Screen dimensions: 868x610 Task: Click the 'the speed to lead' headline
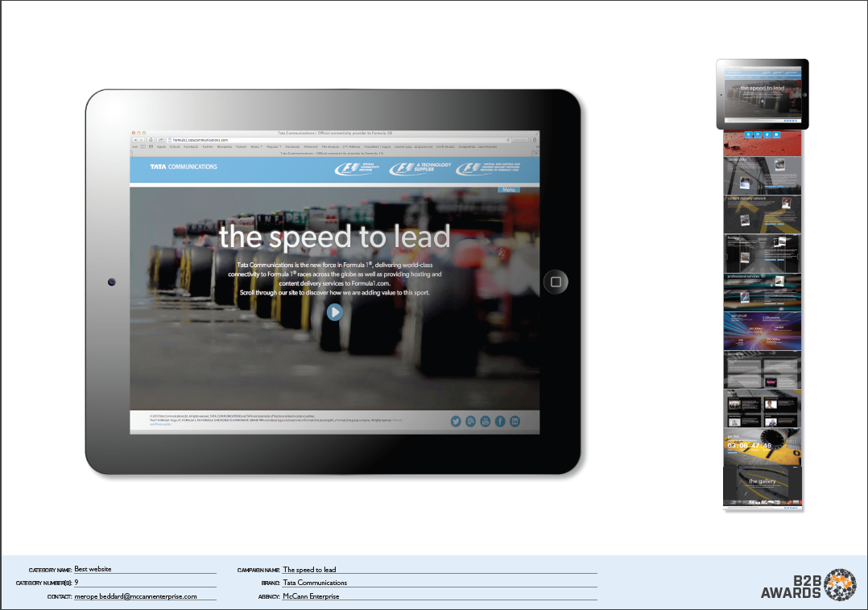click(x=334, y=237)
